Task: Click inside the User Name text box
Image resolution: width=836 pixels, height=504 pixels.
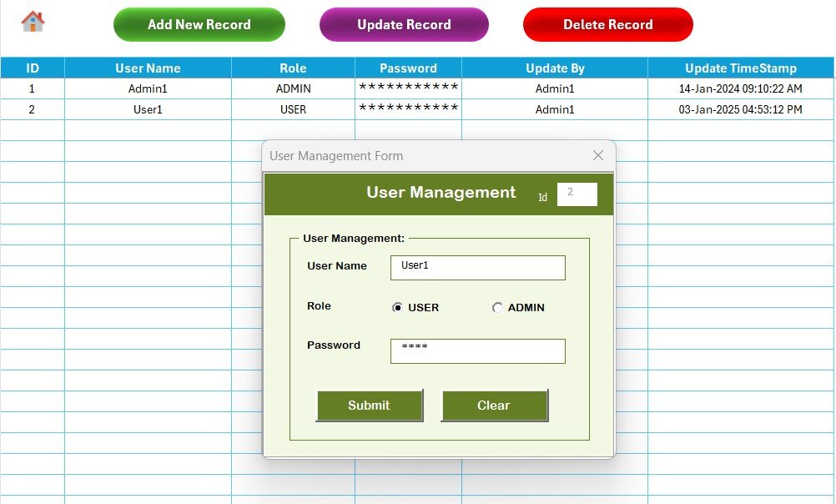Action: 476,267
